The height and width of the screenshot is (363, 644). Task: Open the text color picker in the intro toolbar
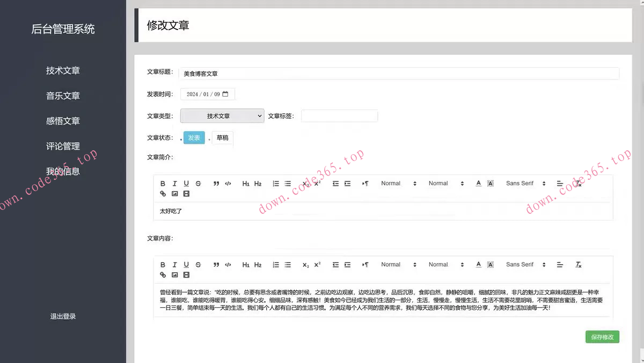point(478,183)
